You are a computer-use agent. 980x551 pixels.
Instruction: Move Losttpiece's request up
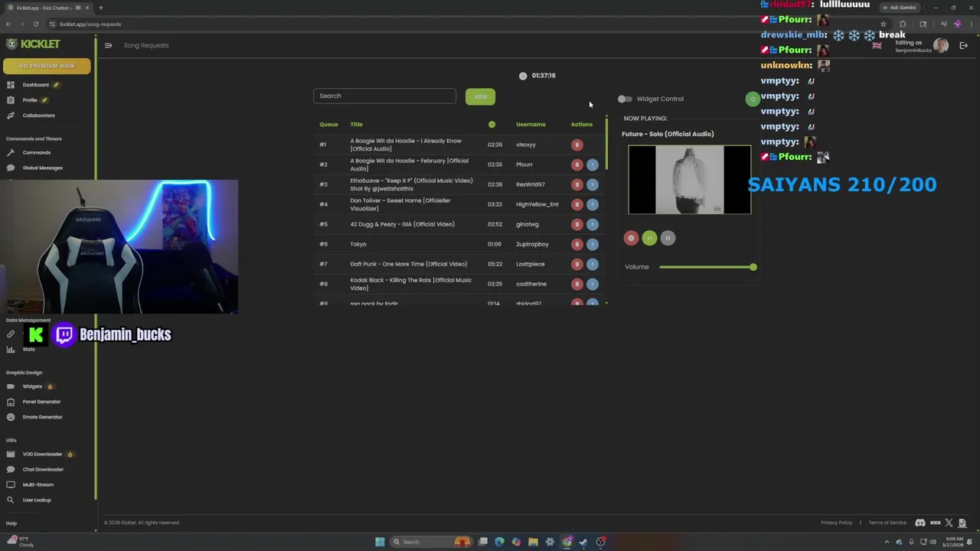tap(592, 264)
